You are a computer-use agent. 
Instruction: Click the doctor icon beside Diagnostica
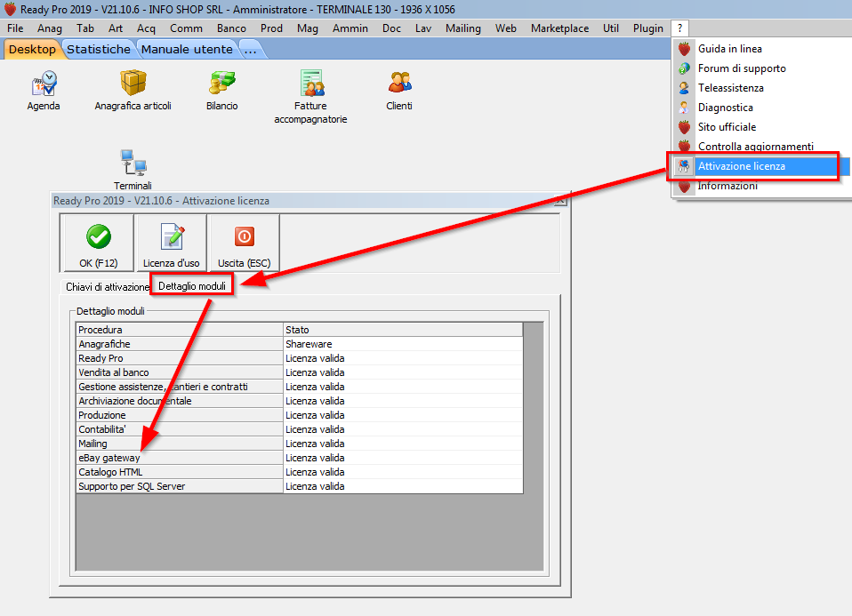click(684, 108)
